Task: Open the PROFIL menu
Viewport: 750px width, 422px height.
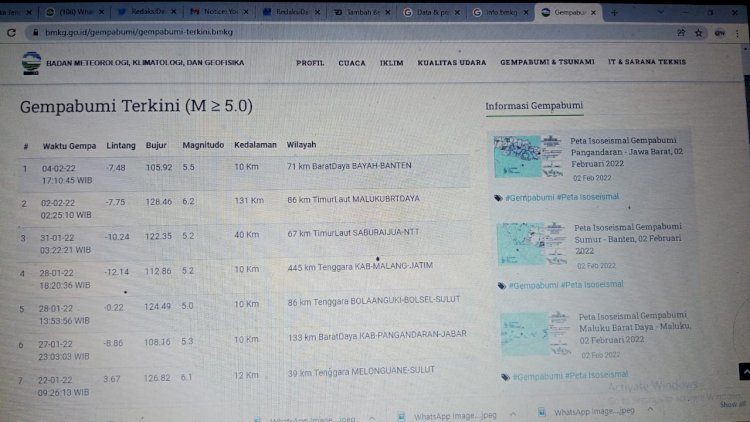Action: [x=310, y=62]
